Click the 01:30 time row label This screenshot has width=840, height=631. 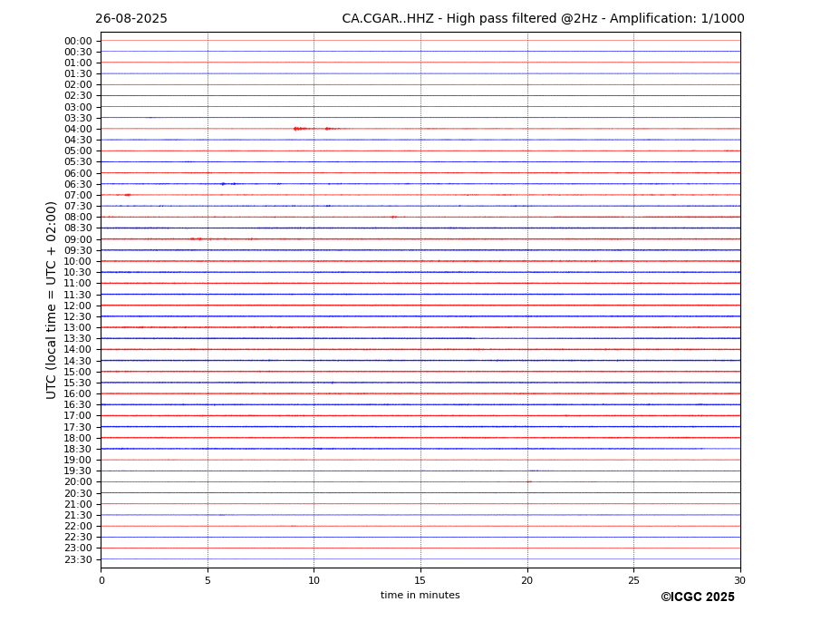coord(78,74)
